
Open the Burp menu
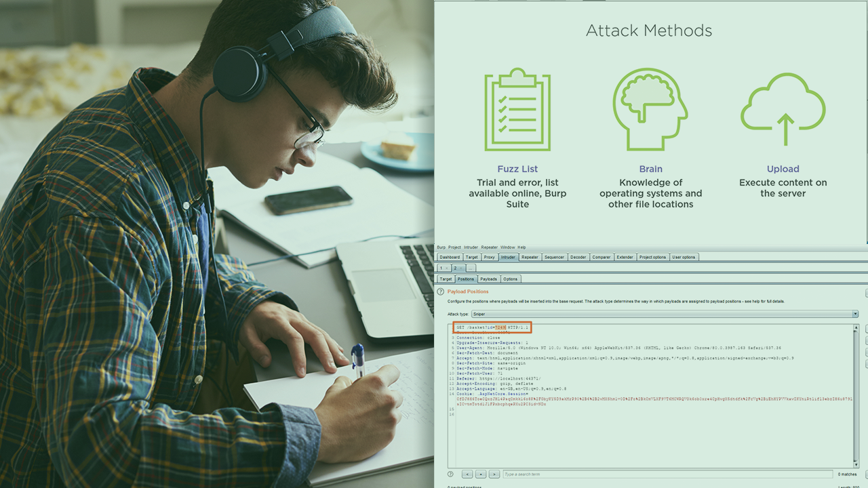coord(441,247)
